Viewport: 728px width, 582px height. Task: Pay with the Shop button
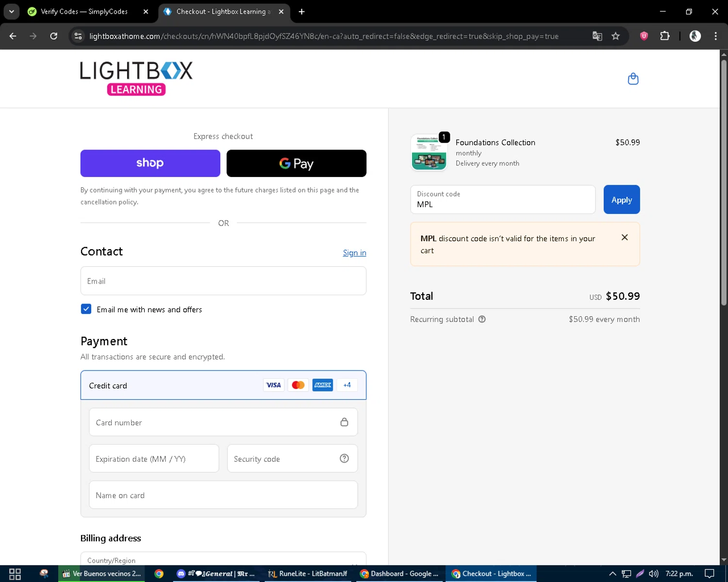coord(150,163)
